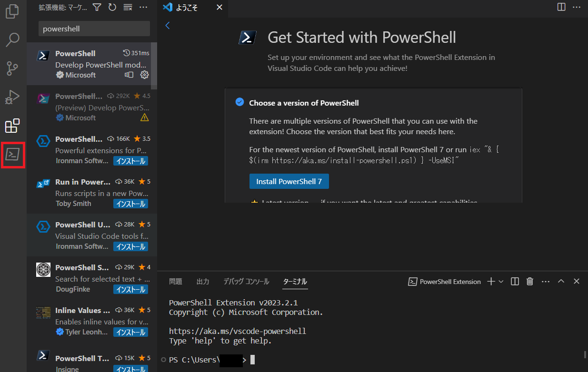
Task: Maximize the panel with the up chevron
Action: pos(561,282)
